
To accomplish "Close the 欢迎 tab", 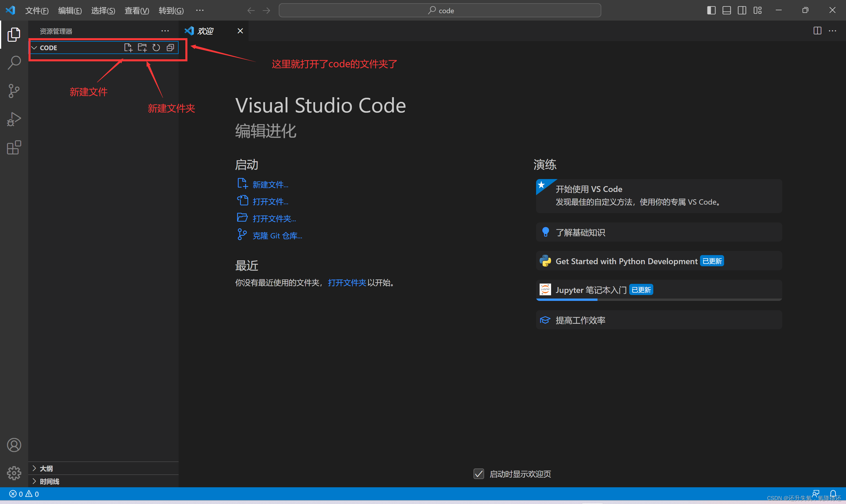I will pos(240,31).
